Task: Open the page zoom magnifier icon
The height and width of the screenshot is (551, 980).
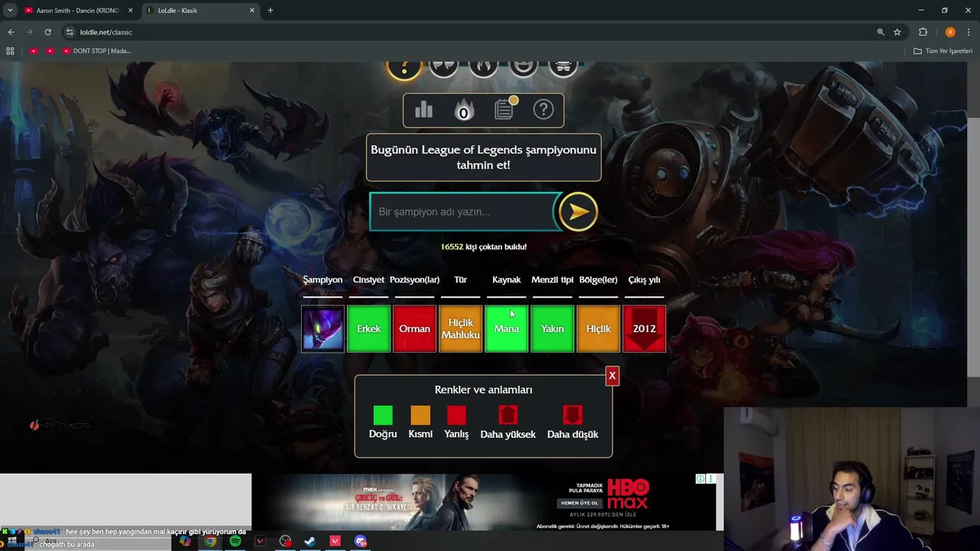Action: [880, 32]
